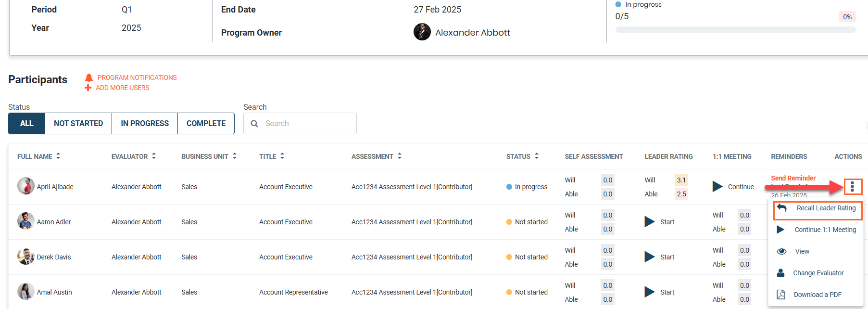Click the plus icon beside Add More Users
868x309 pixels.
[x=88, y=88]
